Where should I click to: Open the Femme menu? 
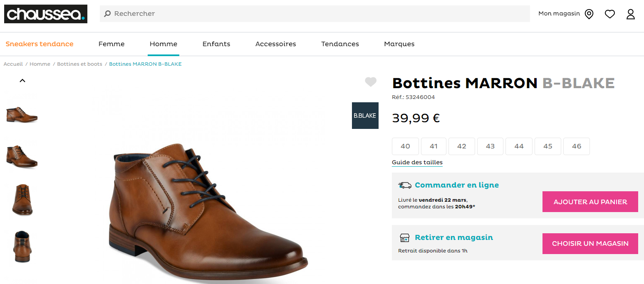[111, 44]
